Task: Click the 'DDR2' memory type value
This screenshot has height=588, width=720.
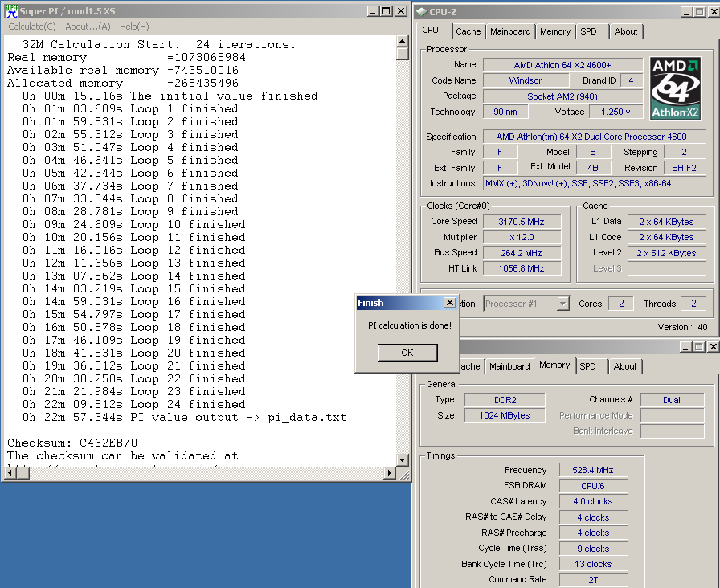Action: [x=505, y=400]
